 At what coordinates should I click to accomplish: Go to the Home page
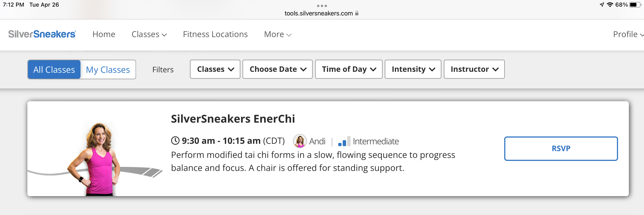104,34
